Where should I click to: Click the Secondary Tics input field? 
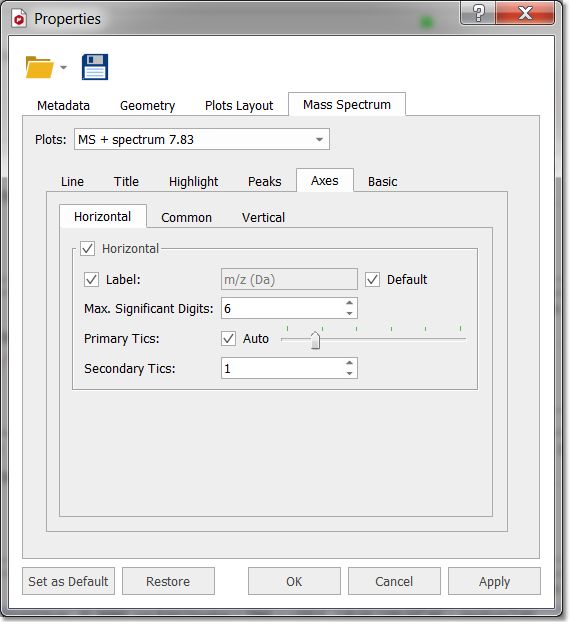[289, 368]
